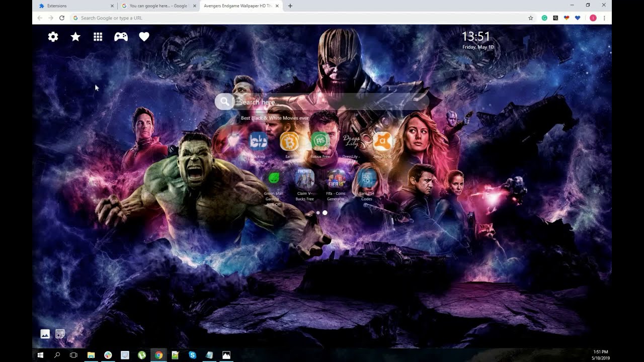This screenshot has height=362, width=644.
Task: Open the pink Chrome profile avatar
Action: [593, 18]
